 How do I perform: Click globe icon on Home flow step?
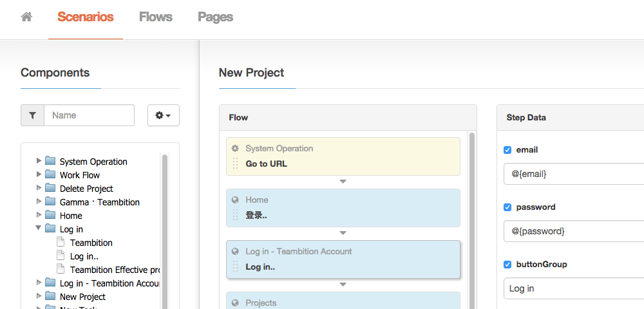(x=235, y=200)
